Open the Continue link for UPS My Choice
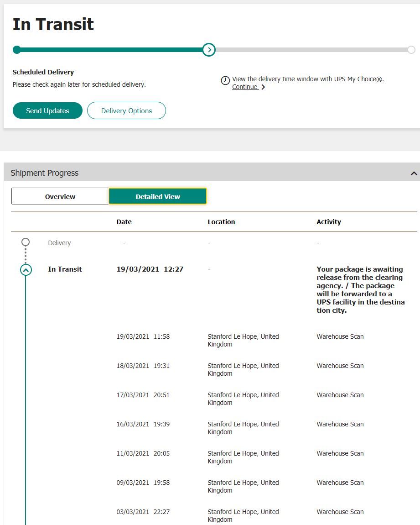420x525 pixels. tap(245, 87)
